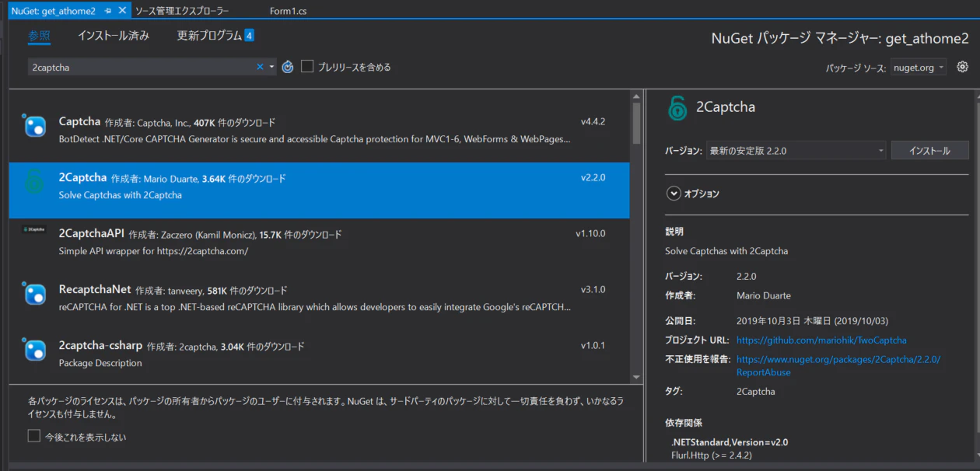Switch to the インストール済み tab

114,36
